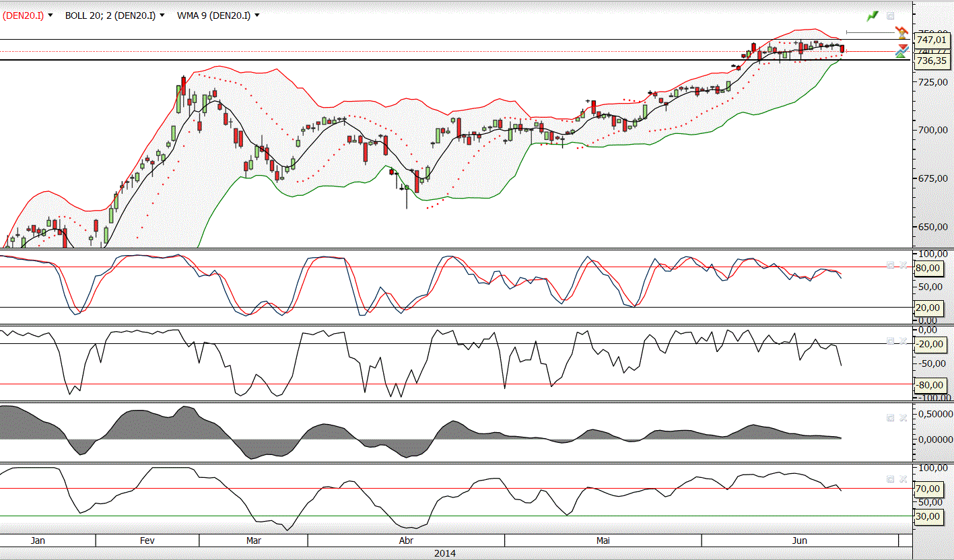The height and width of the screenshot is (560, 954).
Task: Close the bottom indicator panel with 30,00 level
Action: click(904, 479)
